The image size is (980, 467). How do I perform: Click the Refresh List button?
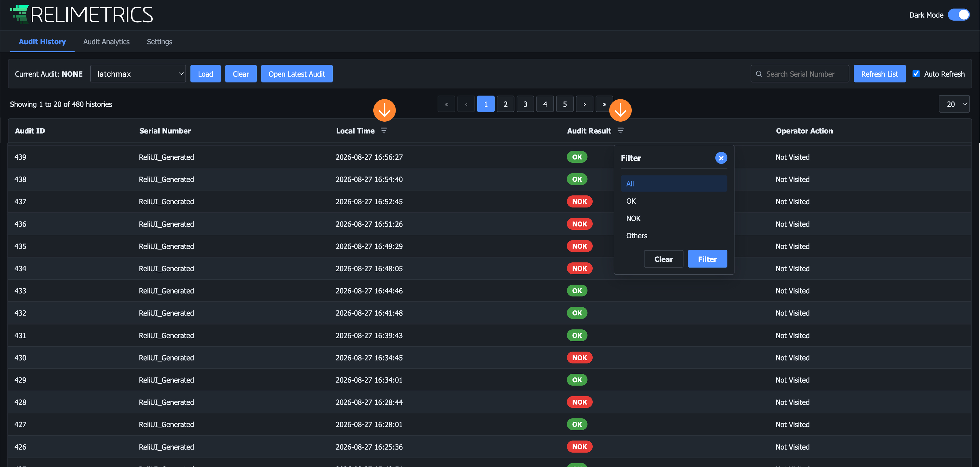pyautogui.click(x=880, y=74)
